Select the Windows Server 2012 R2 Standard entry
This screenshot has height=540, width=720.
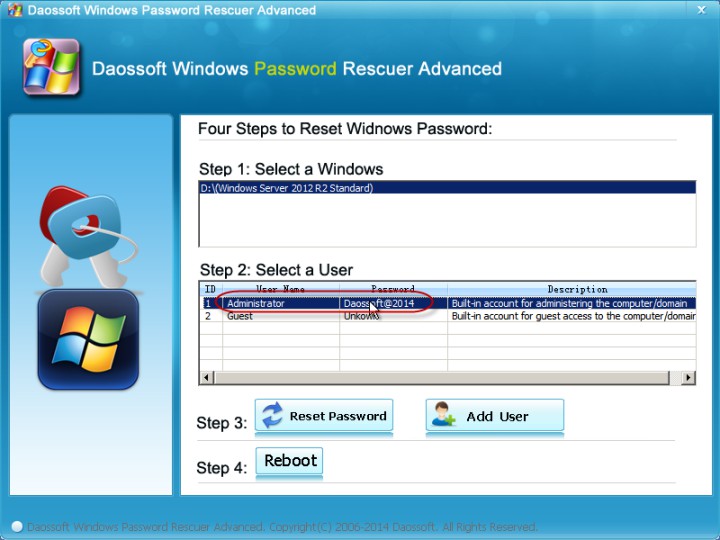(x=447, y=188)
